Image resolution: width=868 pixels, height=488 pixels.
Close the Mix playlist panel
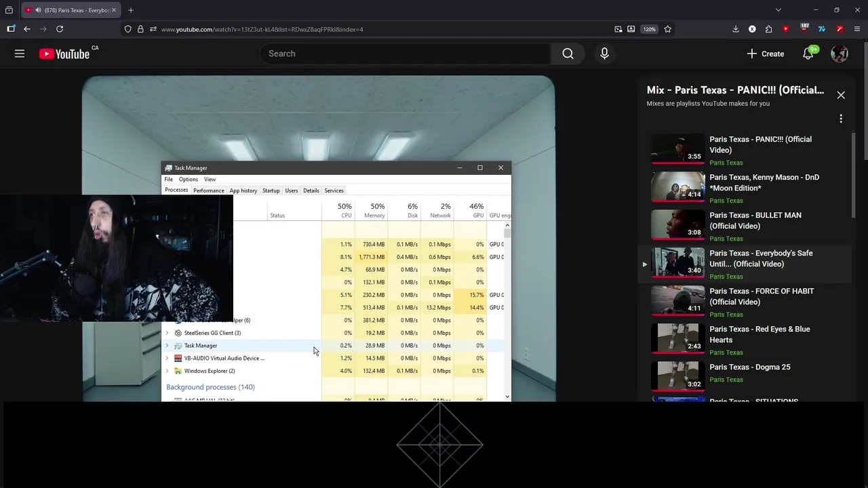point(841,95)
